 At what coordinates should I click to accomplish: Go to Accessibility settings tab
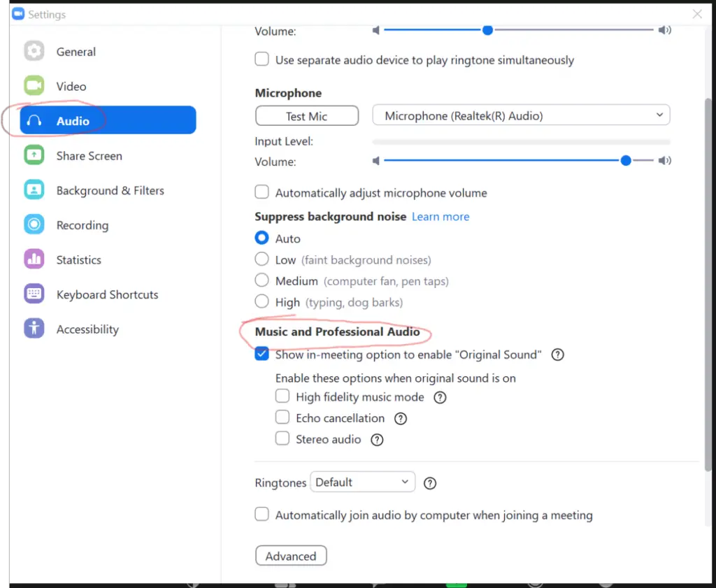click(x=108, y=329)
